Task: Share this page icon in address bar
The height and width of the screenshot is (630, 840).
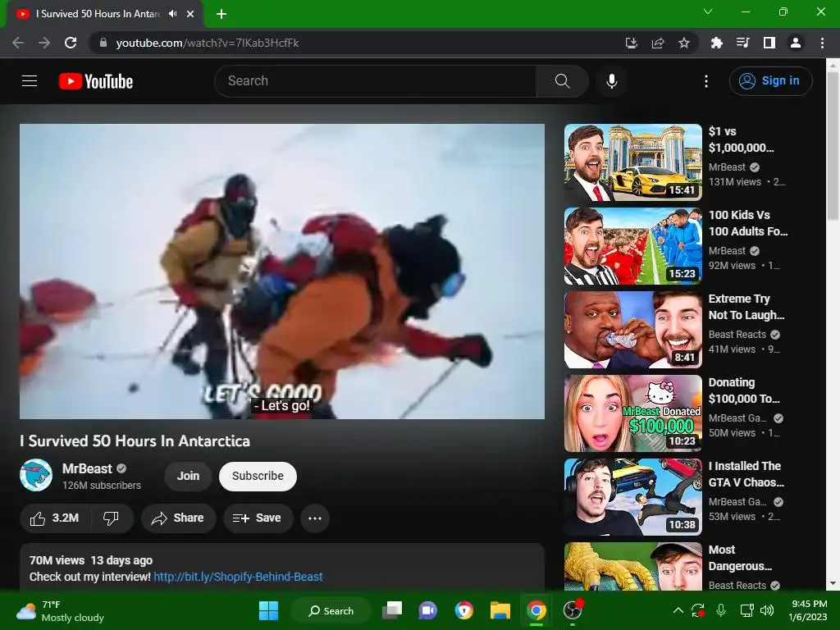Action: point(658,43)
